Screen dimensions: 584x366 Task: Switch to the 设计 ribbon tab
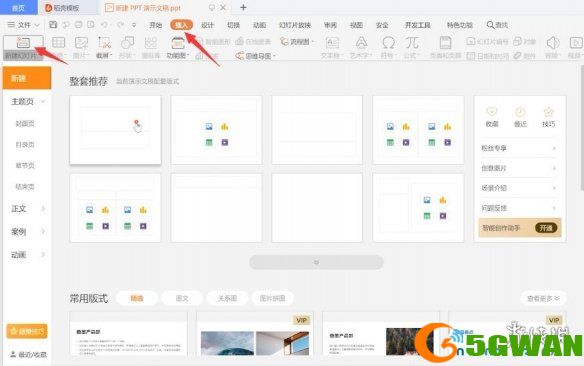coord(207,25)
